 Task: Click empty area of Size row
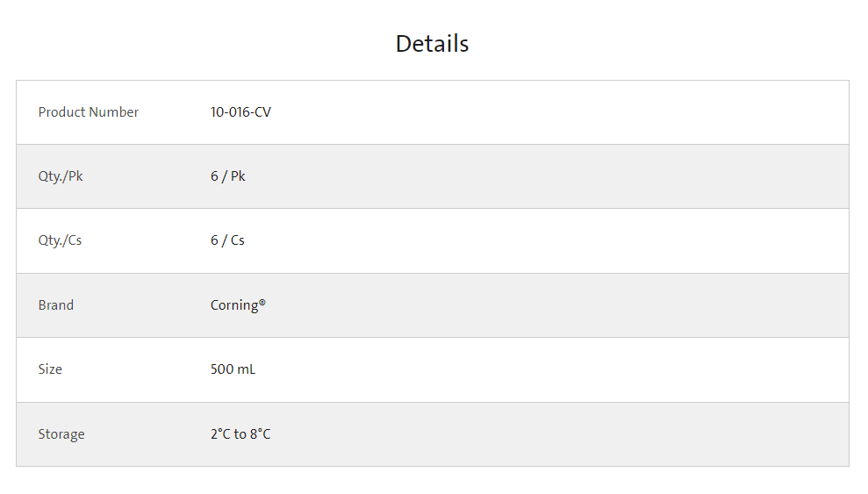(x=554, y=369)
